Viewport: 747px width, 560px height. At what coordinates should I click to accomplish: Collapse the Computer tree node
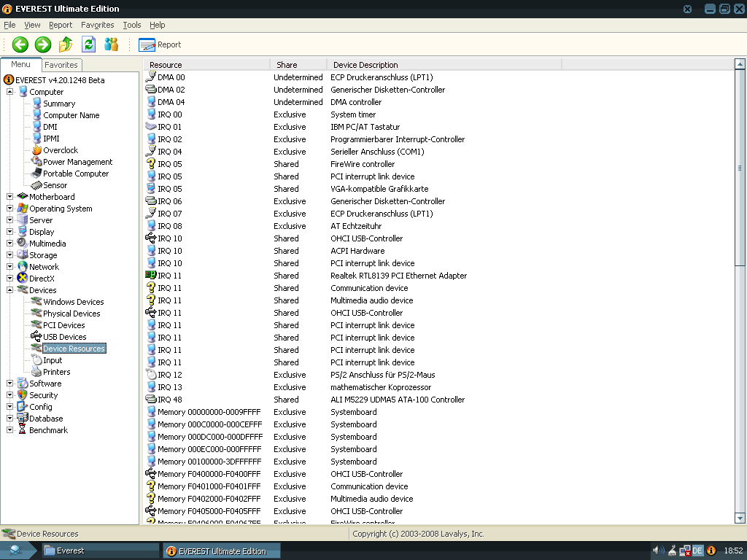click(x=9, y=92)
